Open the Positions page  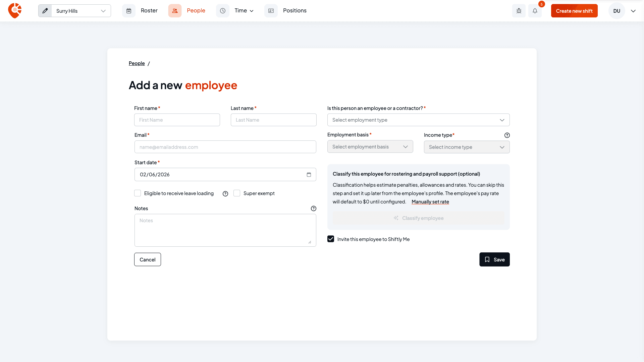click(x=294, y=11)
